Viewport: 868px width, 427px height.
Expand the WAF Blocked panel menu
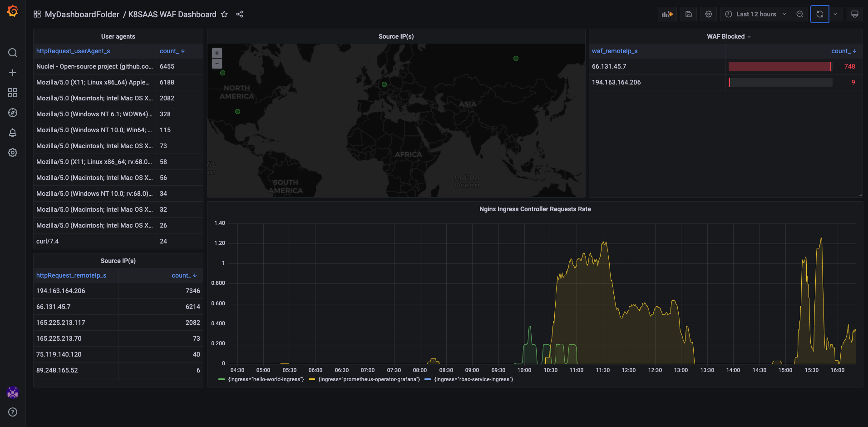pyautogui.click(x=749, y=37)
